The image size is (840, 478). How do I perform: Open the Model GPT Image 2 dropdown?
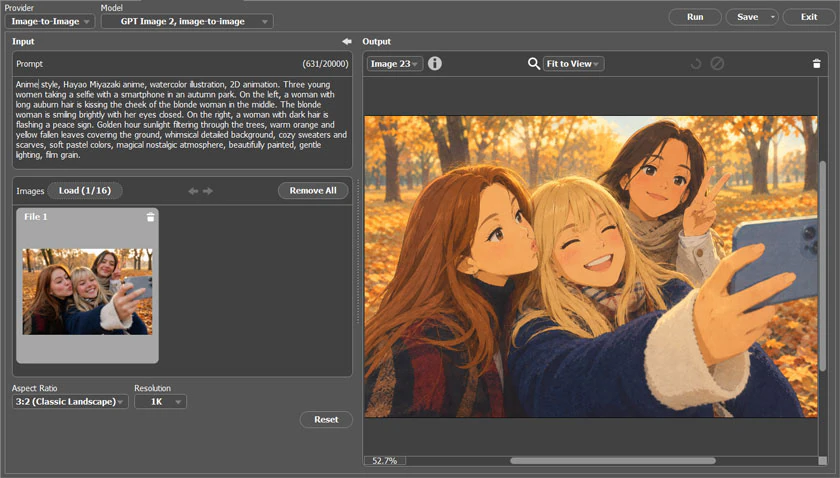(x=188, y=21)
